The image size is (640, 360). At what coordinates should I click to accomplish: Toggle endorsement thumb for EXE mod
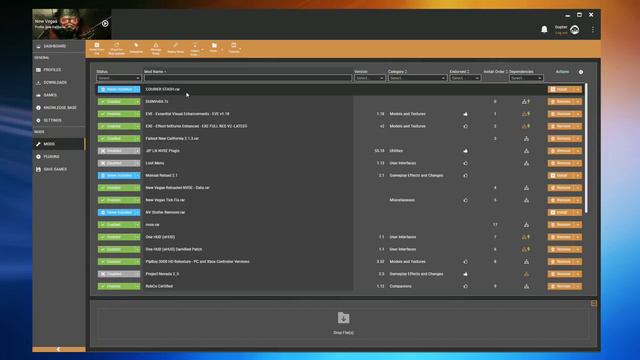[x=465, y=126]
